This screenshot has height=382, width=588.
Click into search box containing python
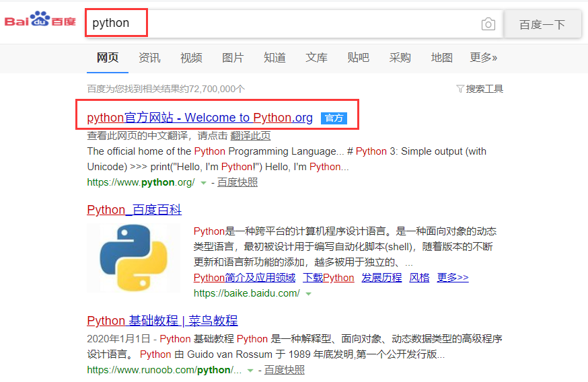click(294, 24)
